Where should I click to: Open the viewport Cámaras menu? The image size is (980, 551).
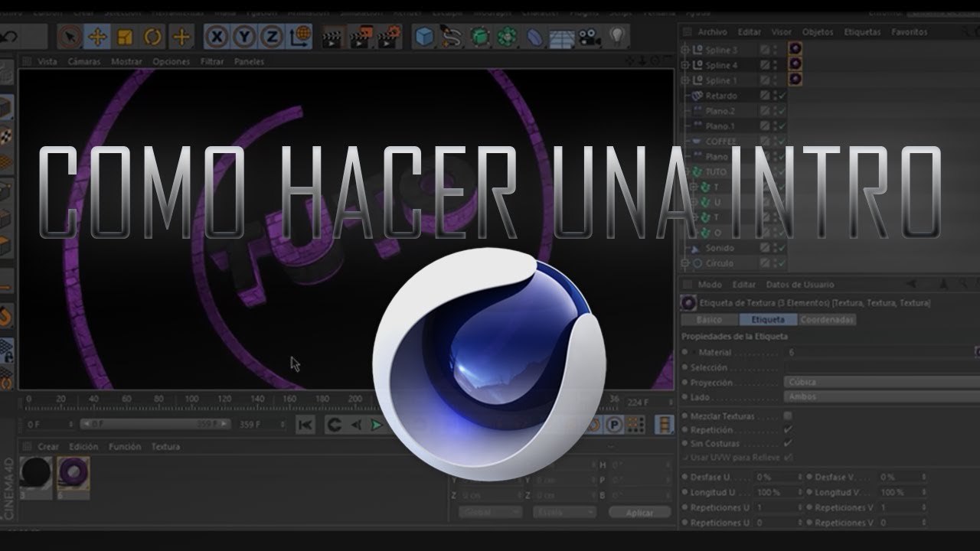click(x=84, y=61)
